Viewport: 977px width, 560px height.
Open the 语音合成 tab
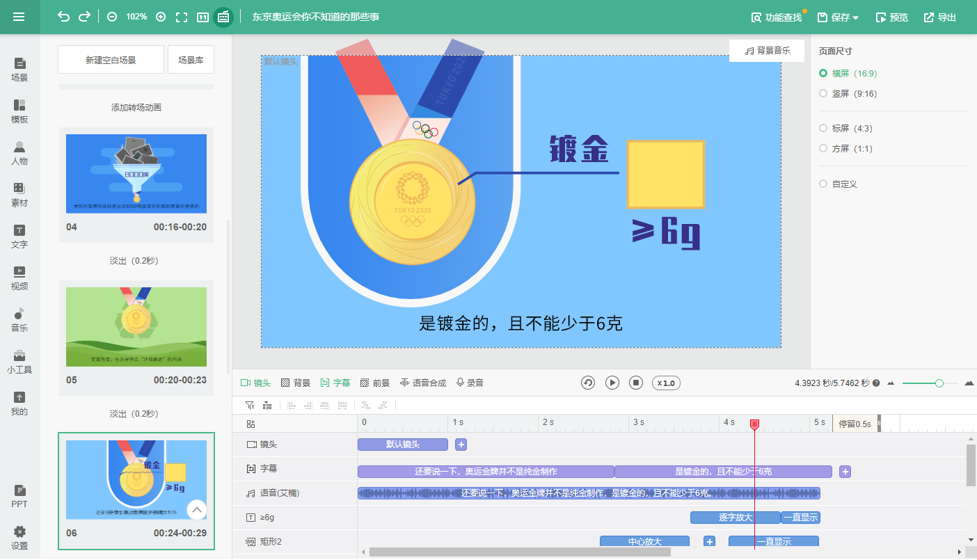tap(423, 383)
